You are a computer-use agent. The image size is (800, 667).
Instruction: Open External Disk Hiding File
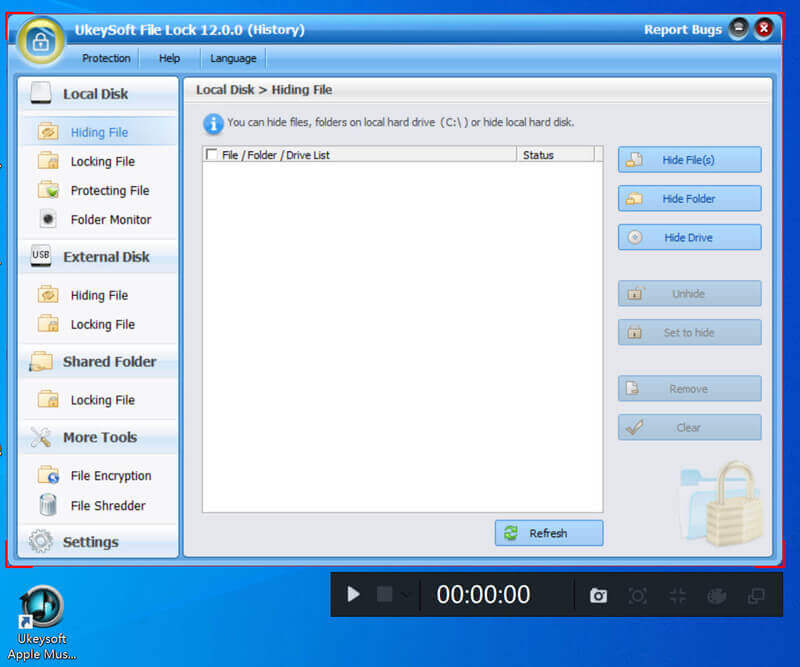click(99, 295)
